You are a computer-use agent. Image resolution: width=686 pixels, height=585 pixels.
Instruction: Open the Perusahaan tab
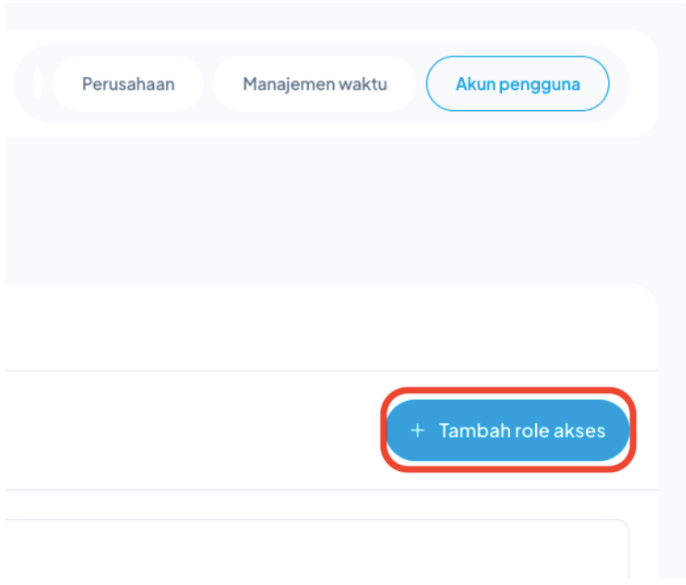click(128, 84)
